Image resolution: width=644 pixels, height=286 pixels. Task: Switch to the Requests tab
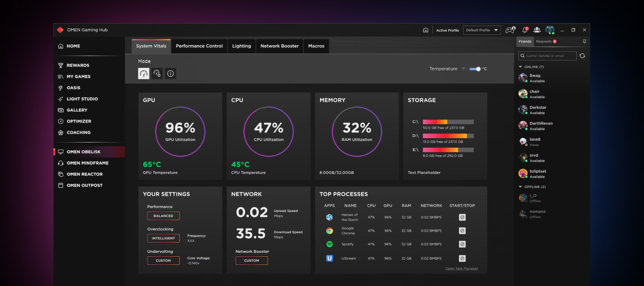[x=546, y=42]
